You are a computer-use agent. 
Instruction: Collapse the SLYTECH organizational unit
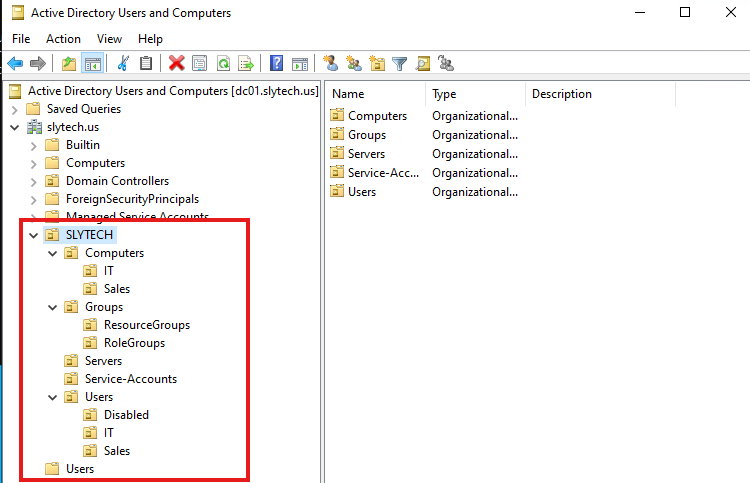pyautogui.click(x=34, y=235)
